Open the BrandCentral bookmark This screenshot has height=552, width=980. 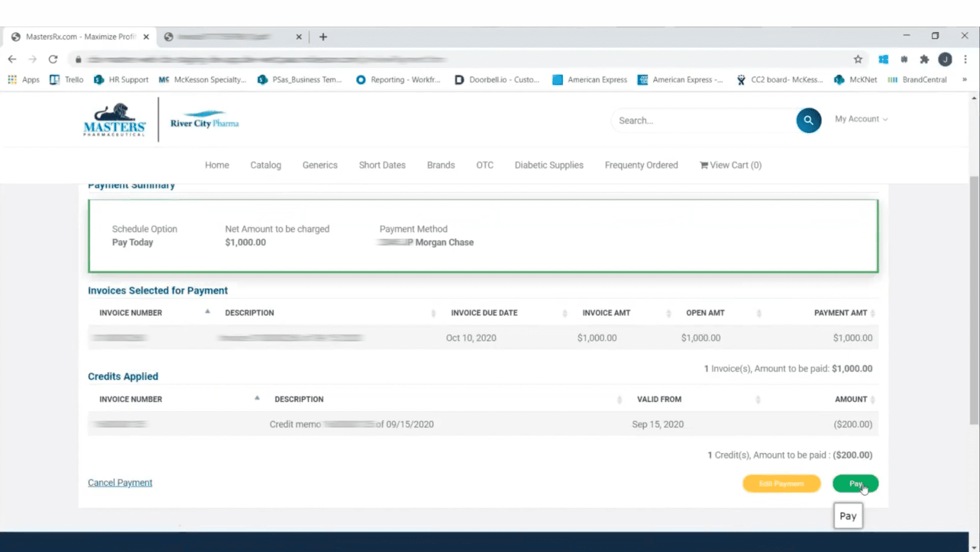pyautogui.click(x=917, y=80)
